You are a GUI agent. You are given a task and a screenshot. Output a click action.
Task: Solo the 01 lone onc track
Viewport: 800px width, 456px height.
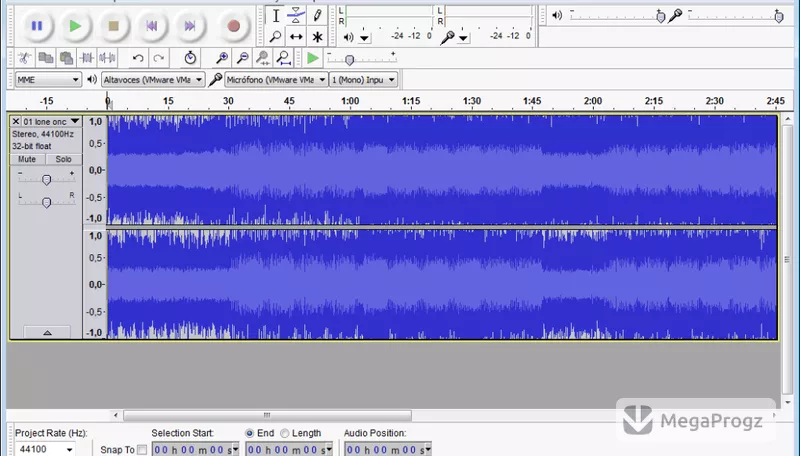[64, 159]
